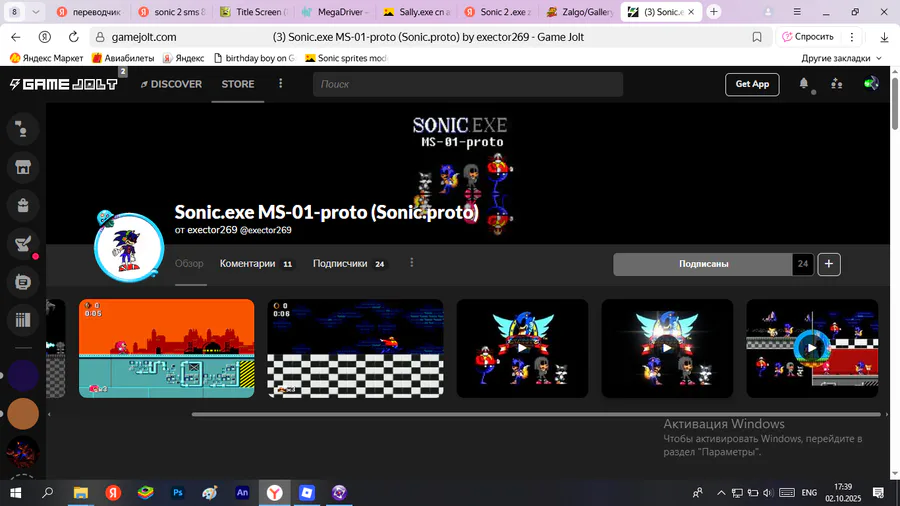900x506 pixels.
Task: Switch to the Title Screen tab
Action: pos(253,11)
